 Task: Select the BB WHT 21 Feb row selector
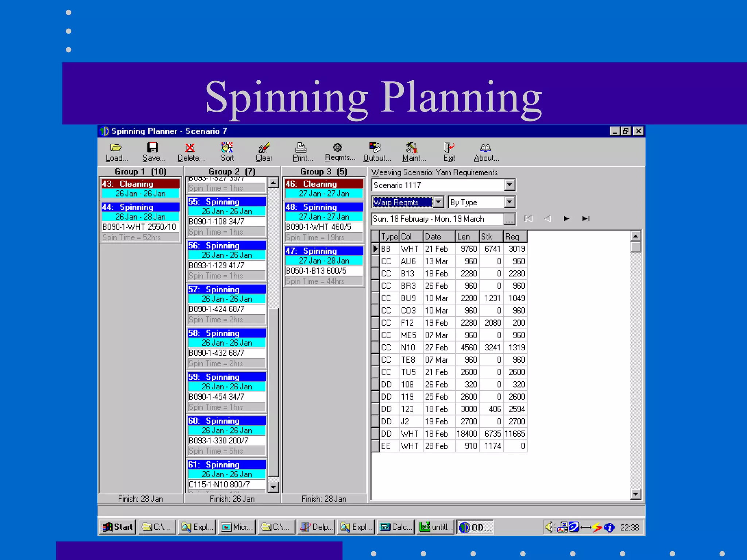375,249
